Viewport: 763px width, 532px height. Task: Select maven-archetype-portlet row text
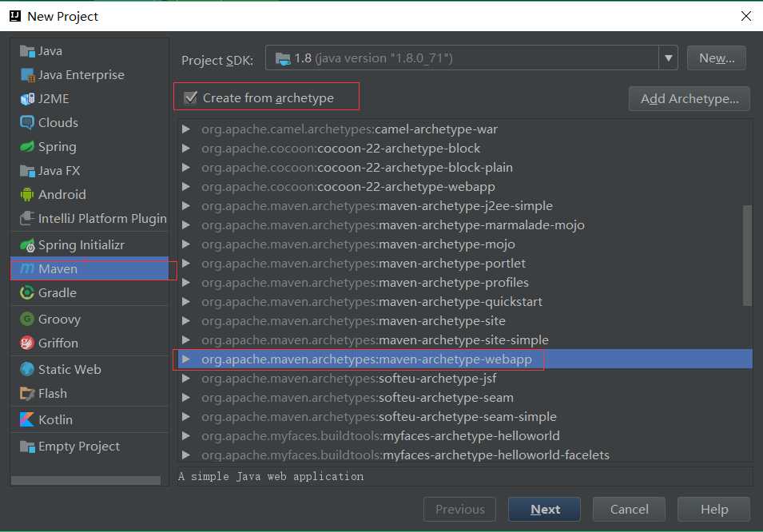point(363,264)
